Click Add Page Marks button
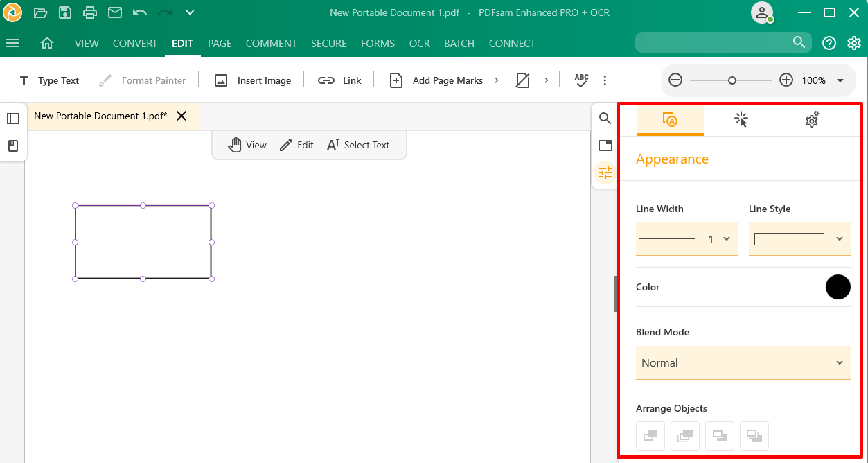Image resolution: width=868 pixels, height=463 pixels. [436, 80]
